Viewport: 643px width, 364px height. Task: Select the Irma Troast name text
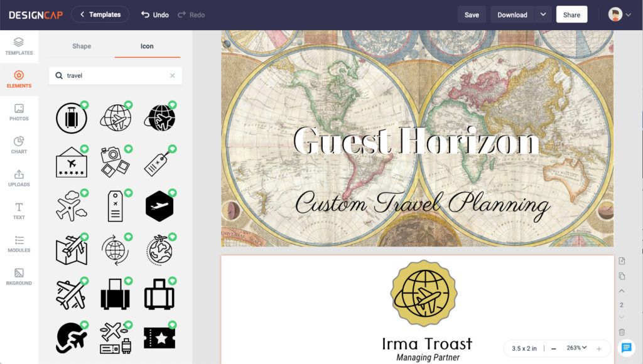coord(427,343)
